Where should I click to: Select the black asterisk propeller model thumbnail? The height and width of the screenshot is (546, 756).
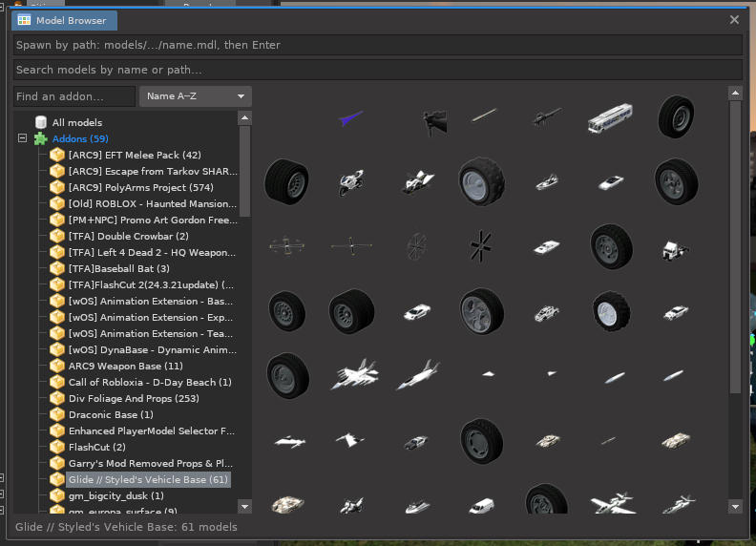(x=481, y=246)
